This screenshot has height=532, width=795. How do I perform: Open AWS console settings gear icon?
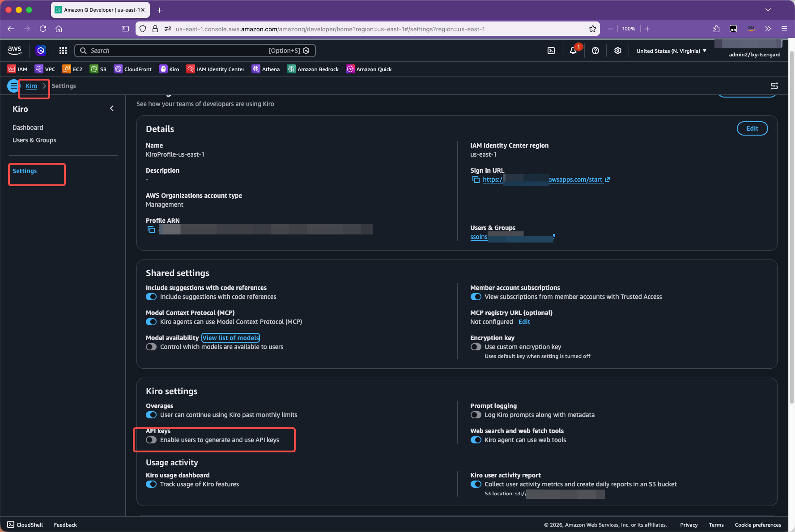click(617, 51)
